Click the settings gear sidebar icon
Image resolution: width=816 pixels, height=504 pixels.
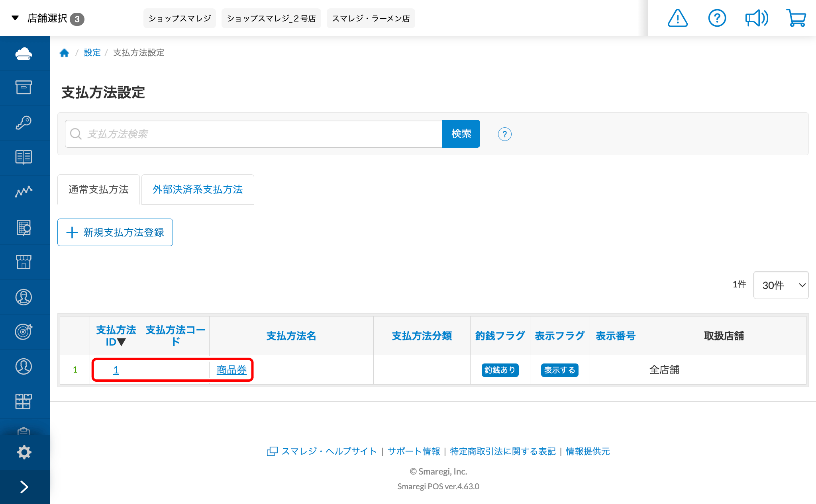tap(24, 452)
